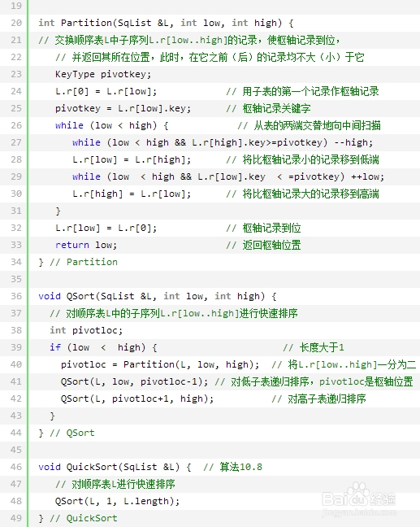Click line number 49 in the gutter
420x527 pixels.
(x=16, y=518)
